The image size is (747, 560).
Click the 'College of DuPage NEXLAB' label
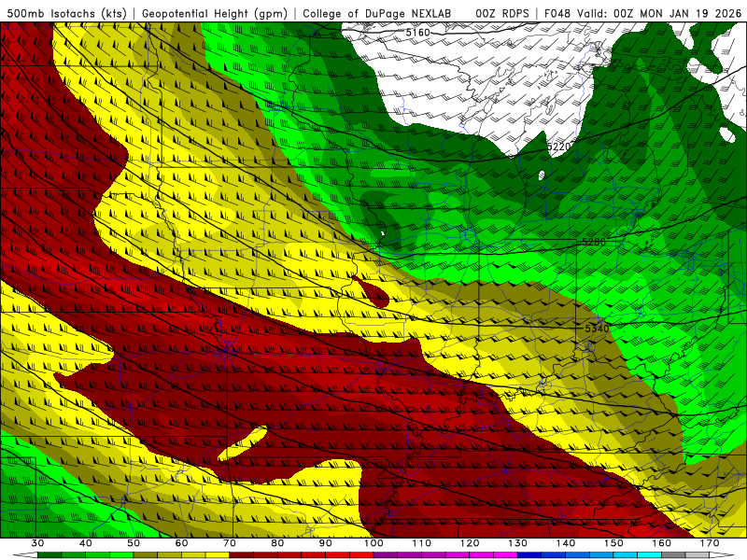click(377, 14)
